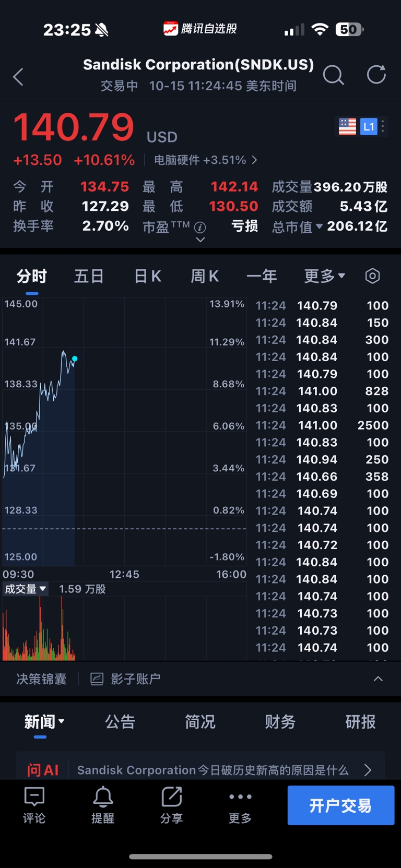This screenshot has height=868, width=401.
Task: Set a price alert with bell icon
Action: click(x=103, y=805)
